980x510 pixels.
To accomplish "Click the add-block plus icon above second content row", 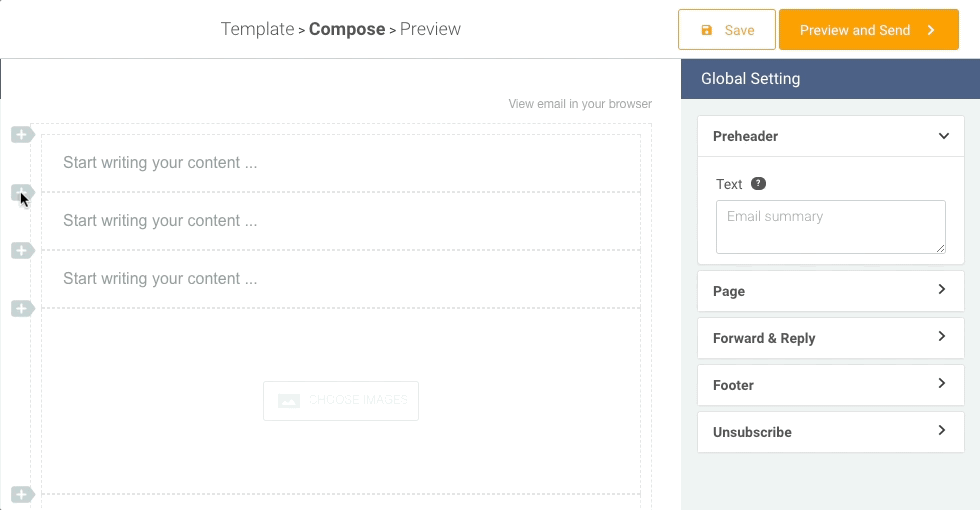I will coord(22,192).
